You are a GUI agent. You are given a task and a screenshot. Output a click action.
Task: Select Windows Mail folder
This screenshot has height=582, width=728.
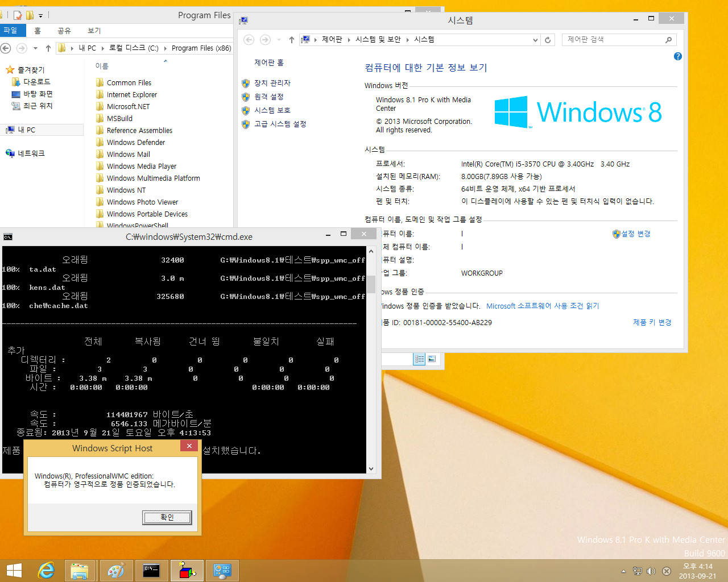[x=128, y=155]
